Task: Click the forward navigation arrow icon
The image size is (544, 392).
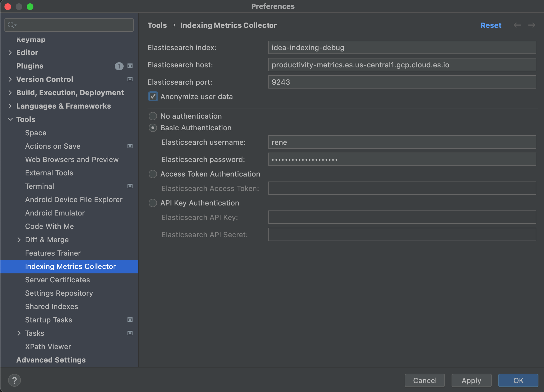Action: click(532, 25)
